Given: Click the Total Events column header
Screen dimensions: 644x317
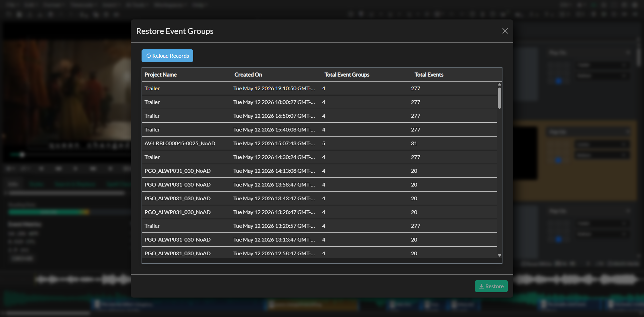Looking at the screenshot, I should (429, 74).
